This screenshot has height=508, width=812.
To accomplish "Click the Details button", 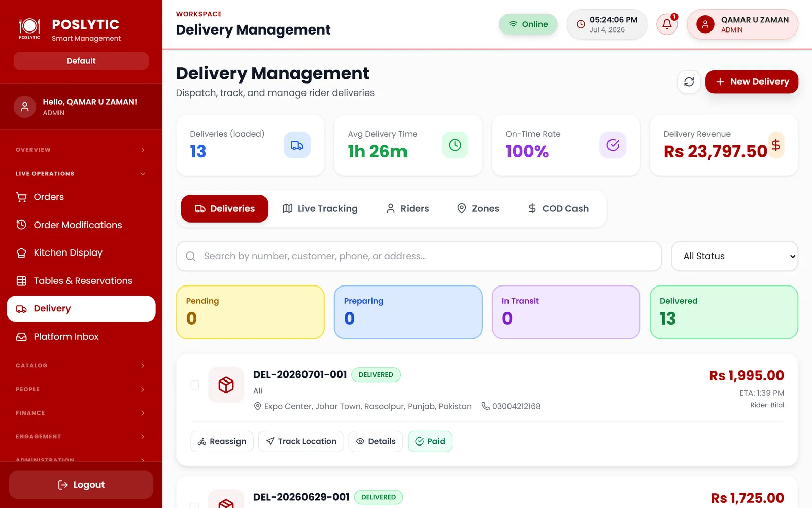I will pyautogui.click(x=376, y=441).
